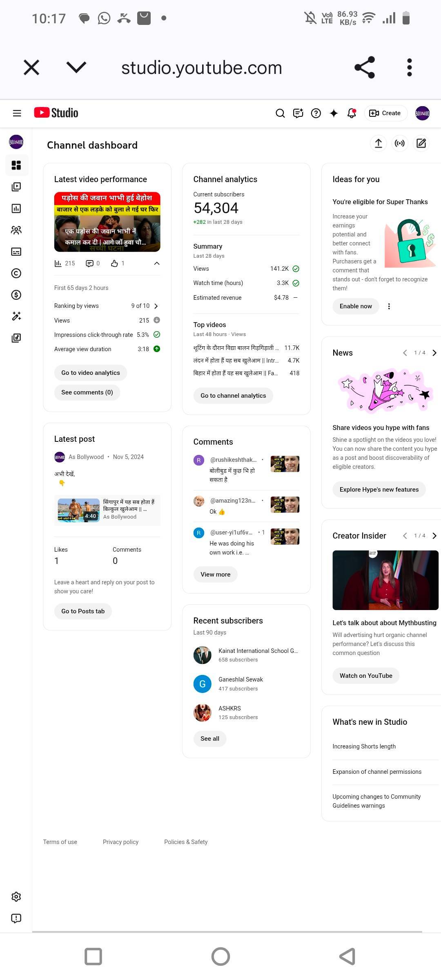Click the Creator Insider video thumbnail
The height and width of the screenshot is (980, 441).
pos(385,580)
